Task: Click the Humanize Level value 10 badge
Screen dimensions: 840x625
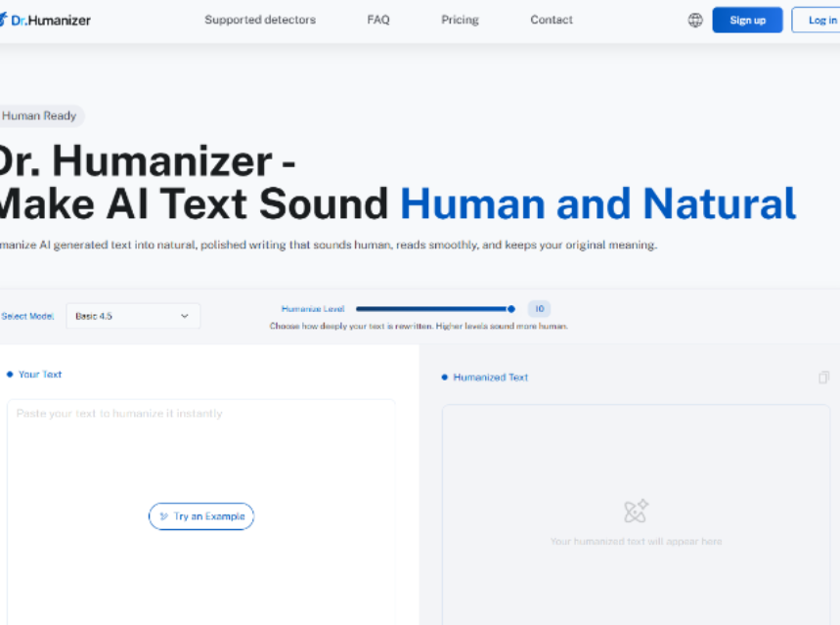Action: pyautogui.click(x=539, y=309)
